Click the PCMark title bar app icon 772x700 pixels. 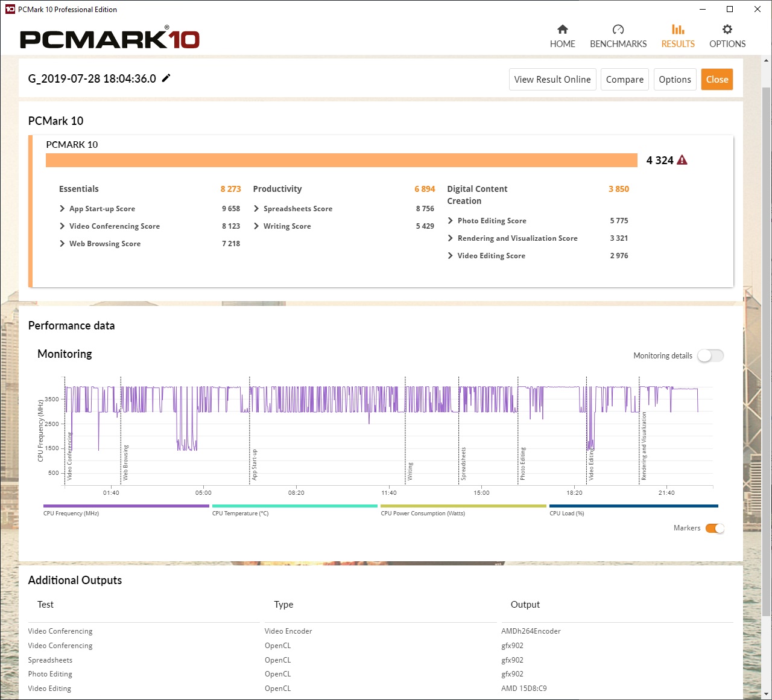click(x=10, y=9)
